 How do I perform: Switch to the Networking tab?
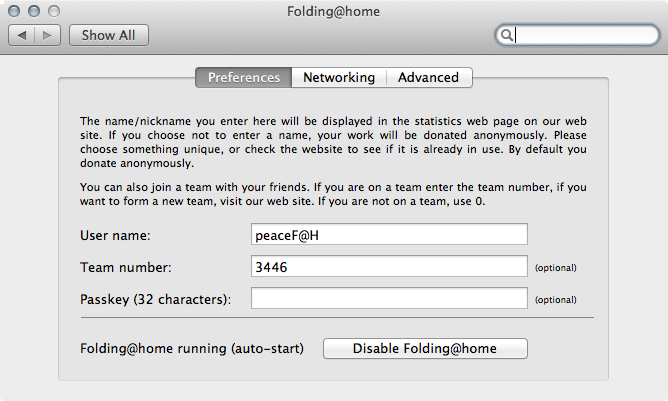coord(339,78)
